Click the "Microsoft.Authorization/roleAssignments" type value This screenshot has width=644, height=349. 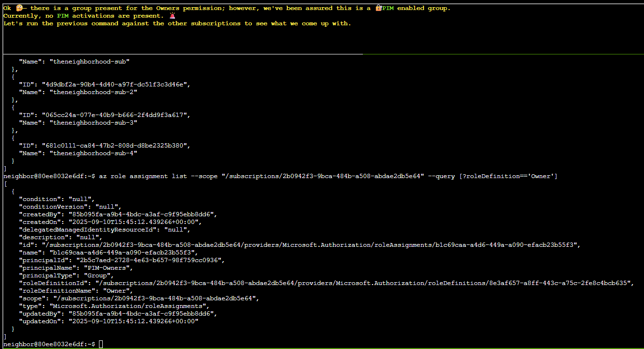pyautogui.click(x=128, y=306)
